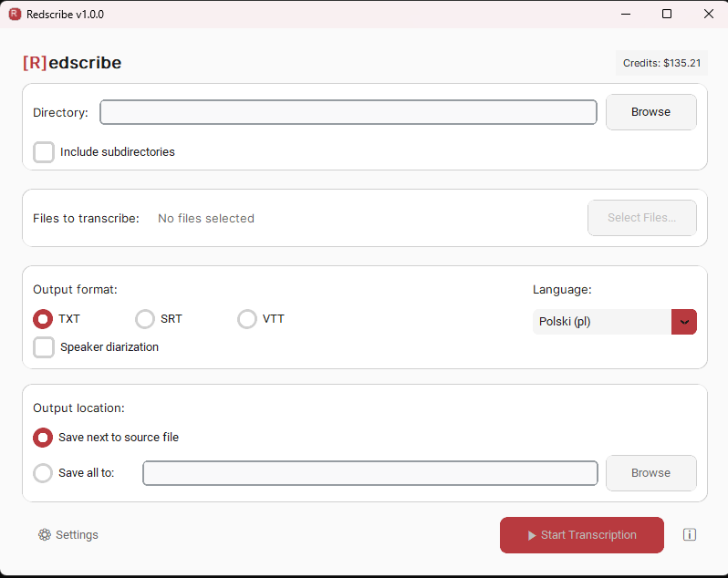The height and width of the screenshot is (578, 728).
Task: Click the Language: label
Action: point(562,290)
